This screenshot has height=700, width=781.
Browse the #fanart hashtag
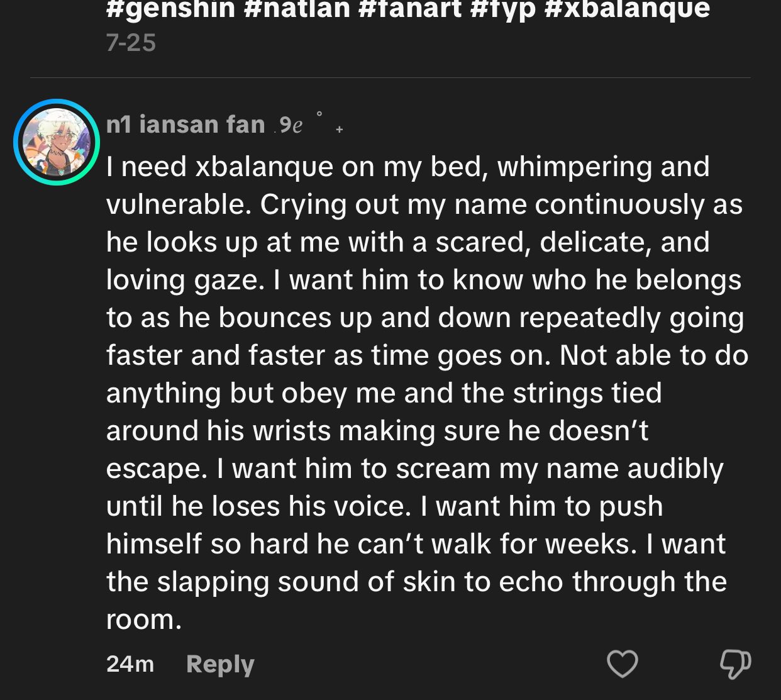coord(410,9)
